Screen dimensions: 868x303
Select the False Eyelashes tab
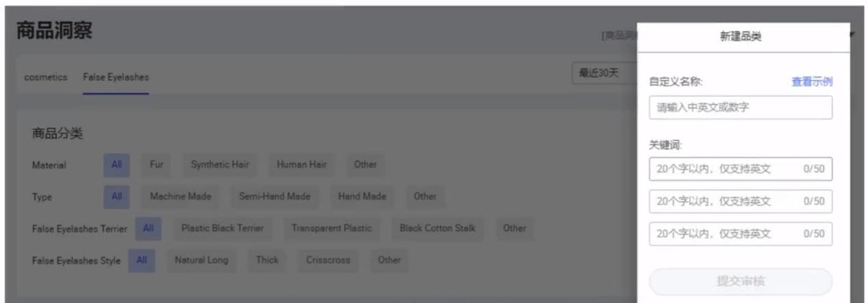[116, 77]
